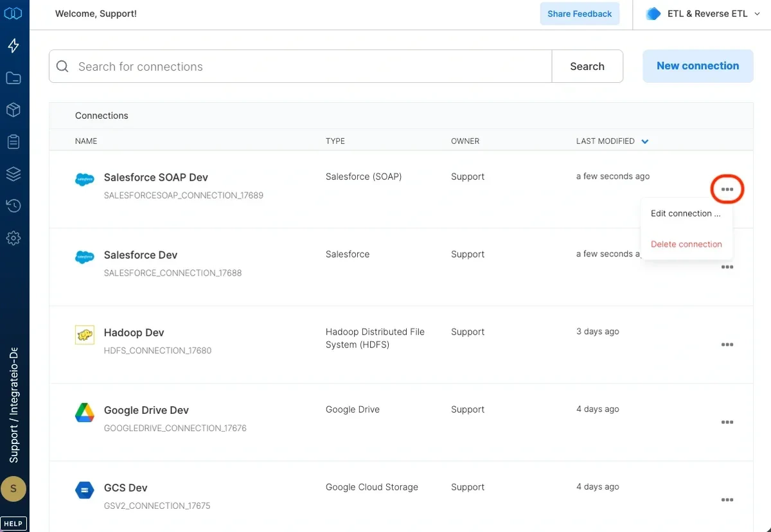
Task: View activity history using the clock icon
Action: point(13,206)
